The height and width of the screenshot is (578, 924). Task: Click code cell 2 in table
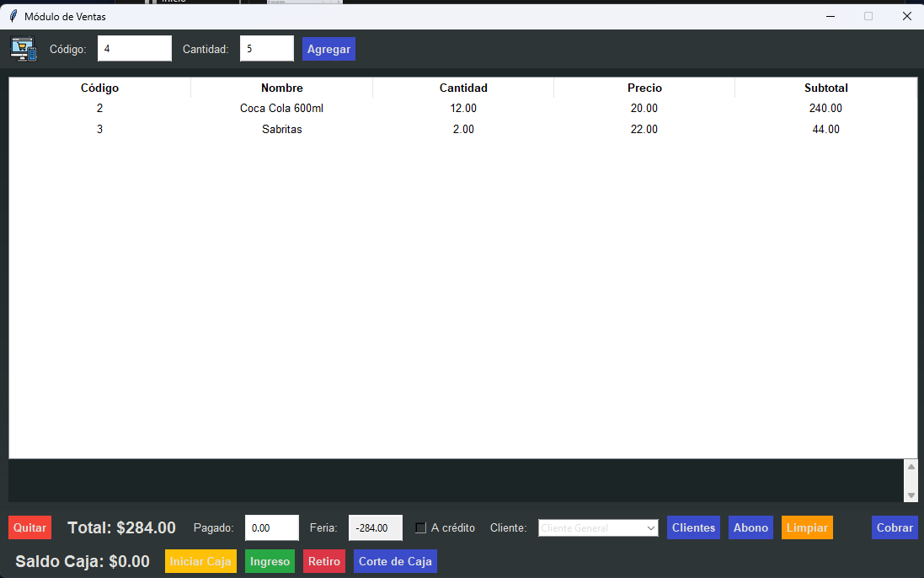[99, 109]
